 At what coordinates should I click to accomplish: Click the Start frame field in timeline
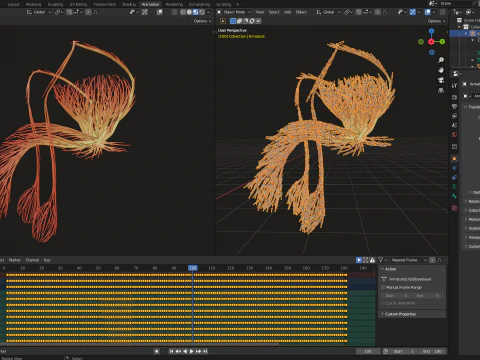coord(405,351)
